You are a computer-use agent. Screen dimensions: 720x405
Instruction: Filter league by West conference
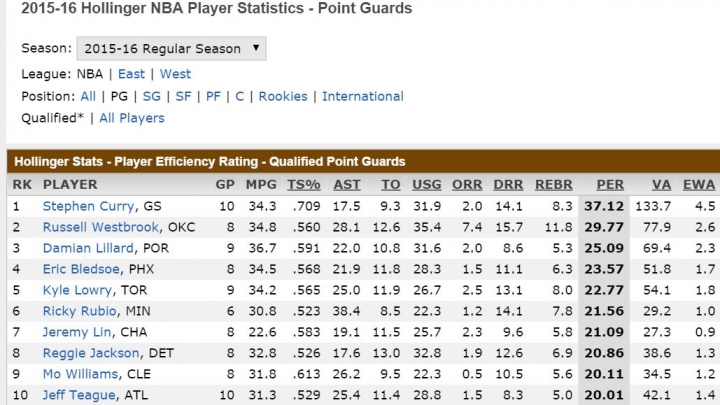point(175,74)
